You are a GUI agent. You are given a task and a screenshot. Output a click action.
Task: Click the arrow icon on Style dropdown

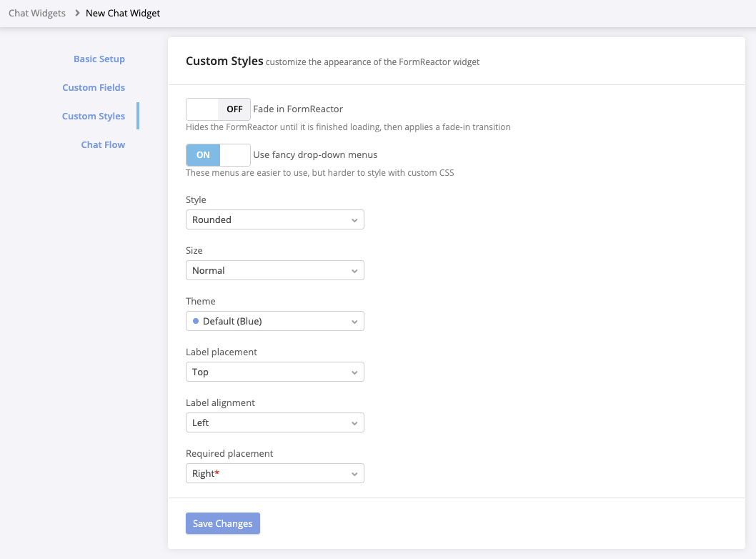tap(354, 220)
